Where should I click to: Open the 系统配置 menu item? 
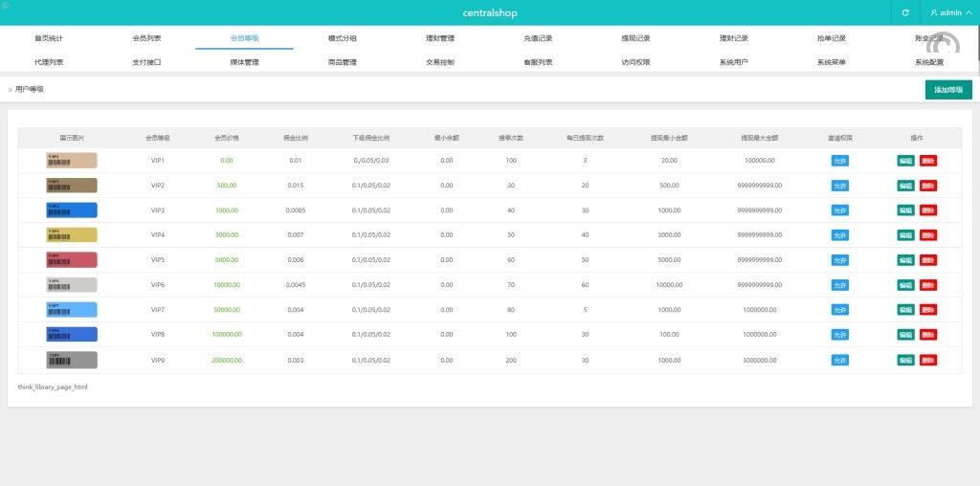(928, 62)
